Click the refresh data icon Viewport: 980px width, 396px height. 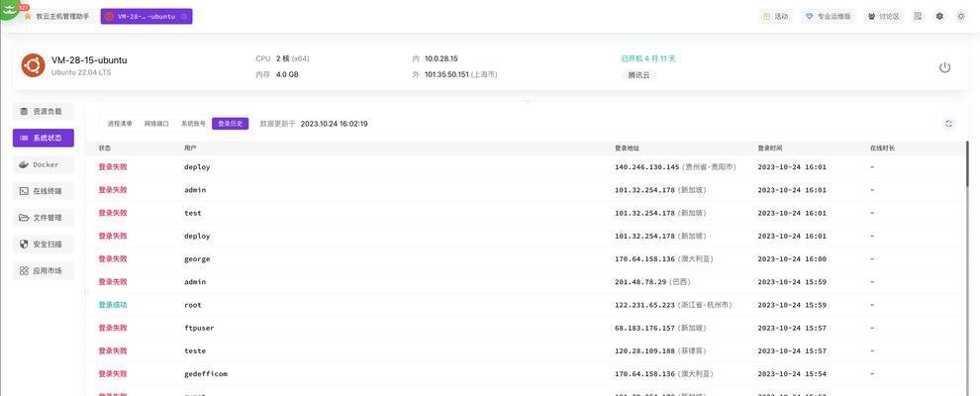[948, 124]
